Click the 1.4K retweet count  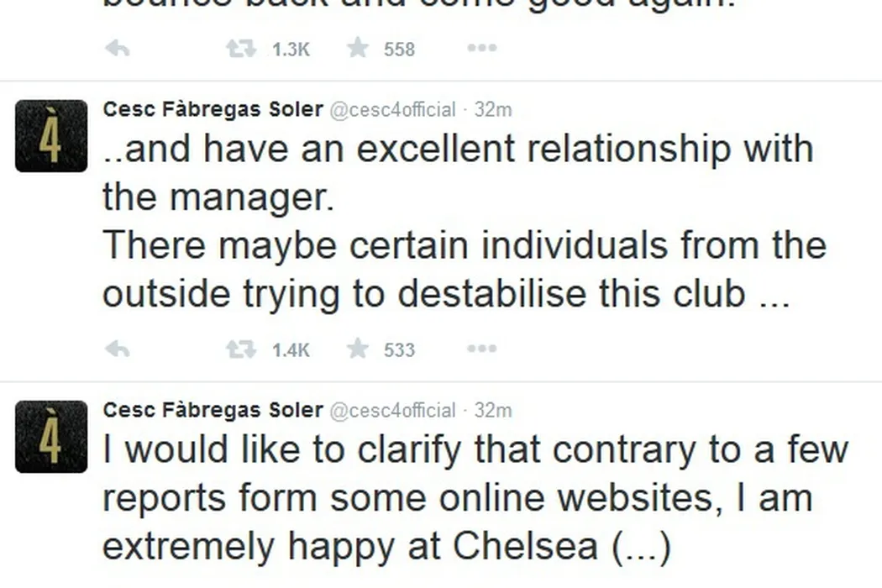[x=291, y=350]
